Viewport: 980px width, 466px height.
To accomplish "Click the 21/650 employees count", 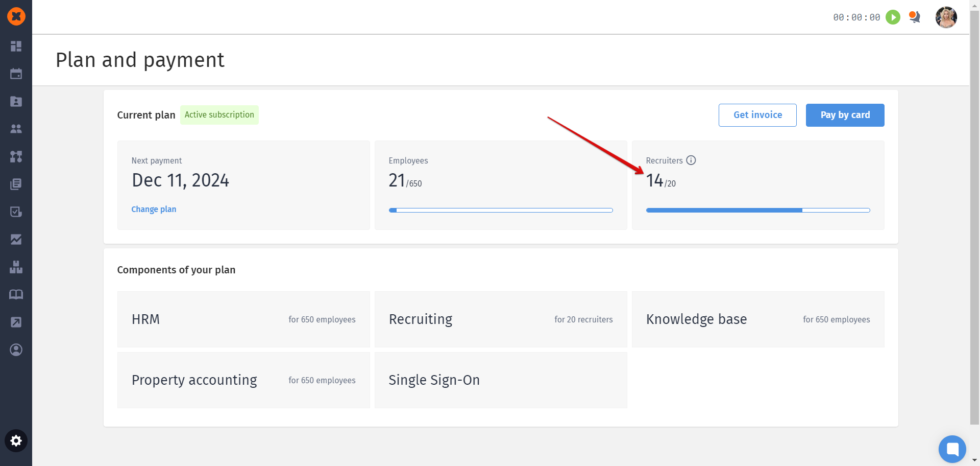I will tap(405, 181).
